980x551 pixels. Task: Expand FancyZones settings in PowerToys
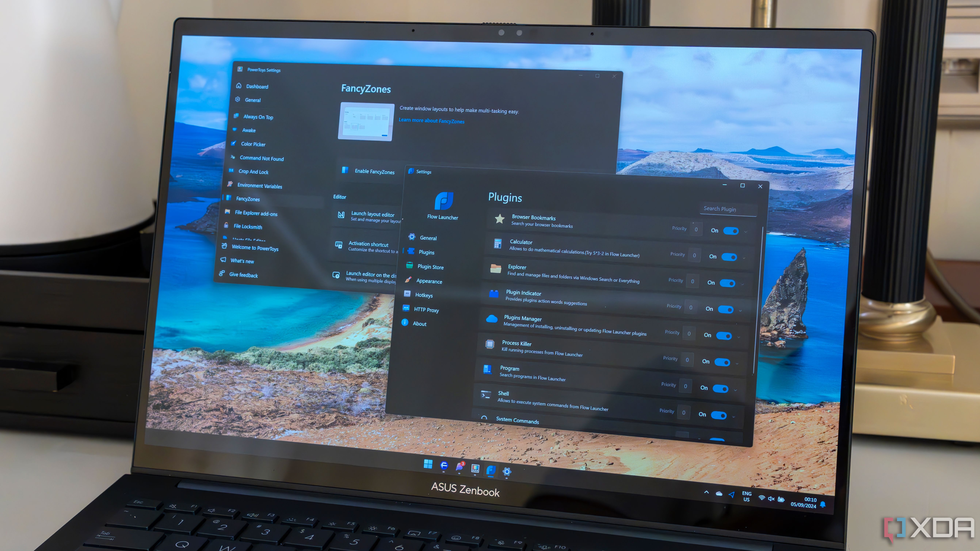[x=249, y=198]
